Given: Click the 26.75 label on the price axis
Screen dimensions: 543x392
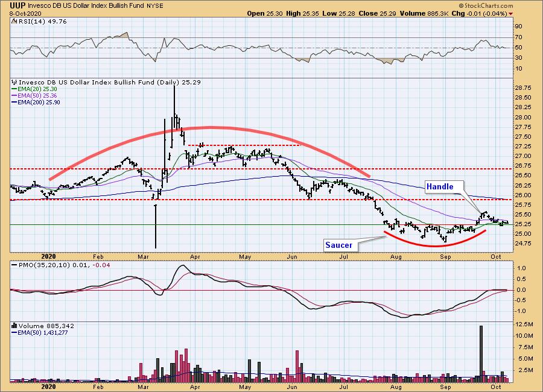Looking at the screenshot, I should [523, 166].
